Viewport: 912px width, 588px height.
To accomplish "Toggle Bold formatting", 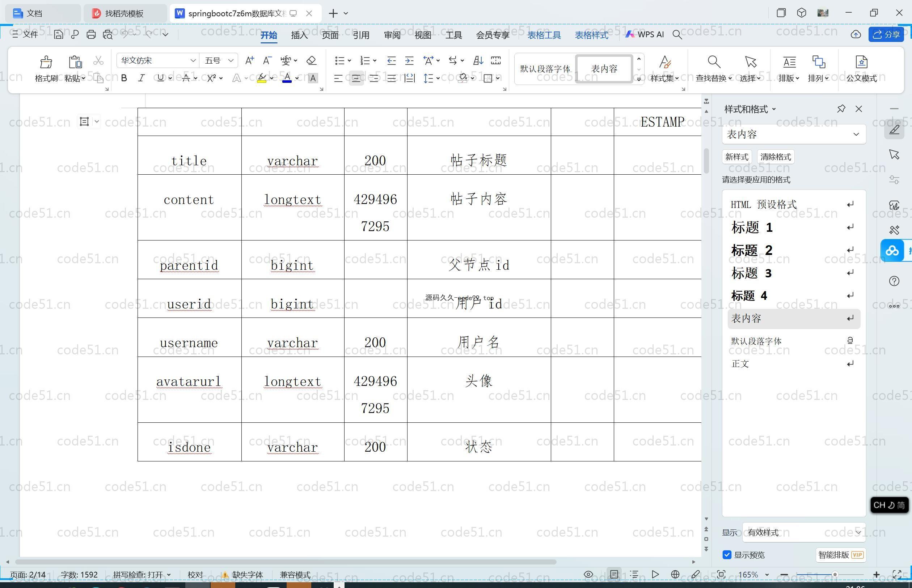I will [124, 78].
